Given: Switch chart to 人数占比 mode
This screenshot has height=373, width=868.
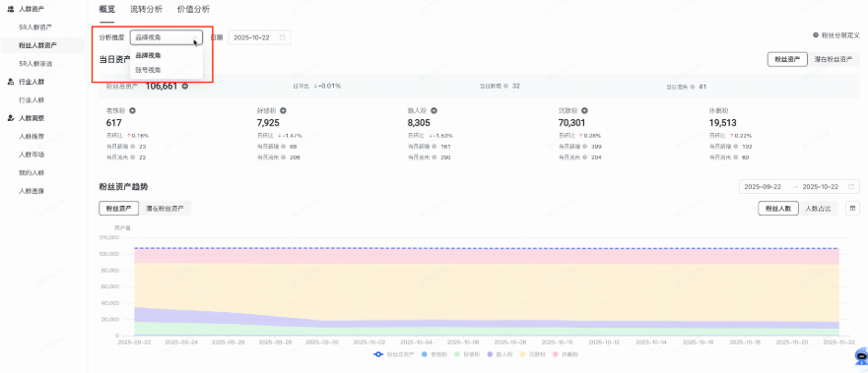Looking at the screenshot, I should coord(818,209).
